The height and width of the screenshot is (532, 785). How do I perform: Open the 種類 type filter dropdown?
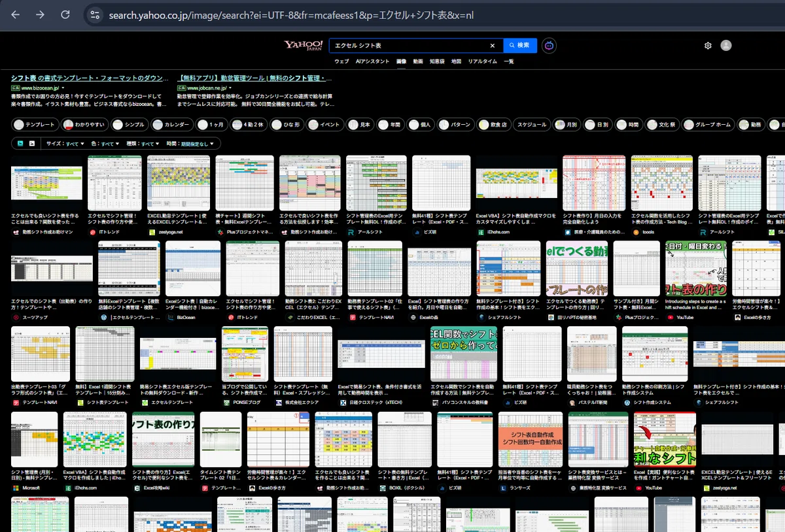pos(143,143)
